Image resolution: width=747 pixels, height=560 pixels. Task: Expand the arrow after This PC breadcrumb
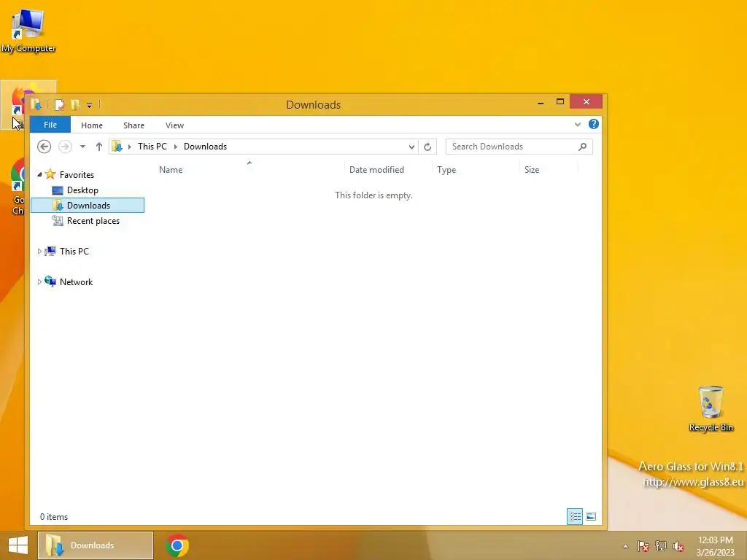tap(176, 147)
